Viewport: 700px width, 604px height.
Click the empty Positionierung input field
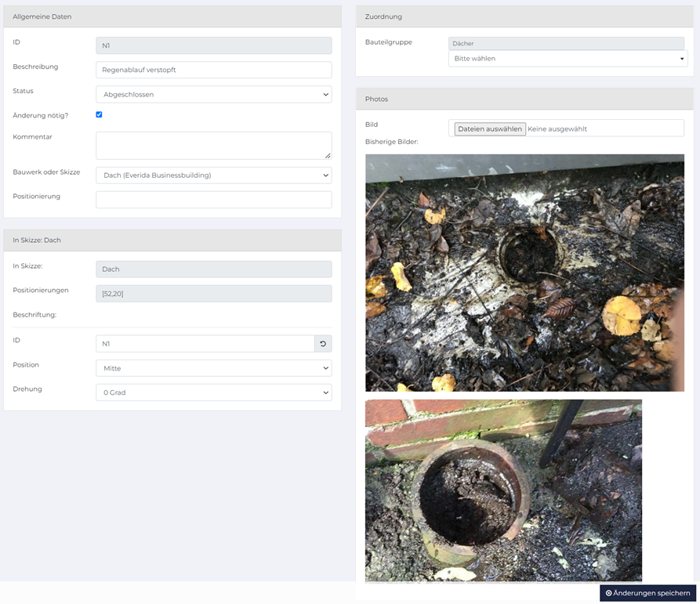click(214, 200)
